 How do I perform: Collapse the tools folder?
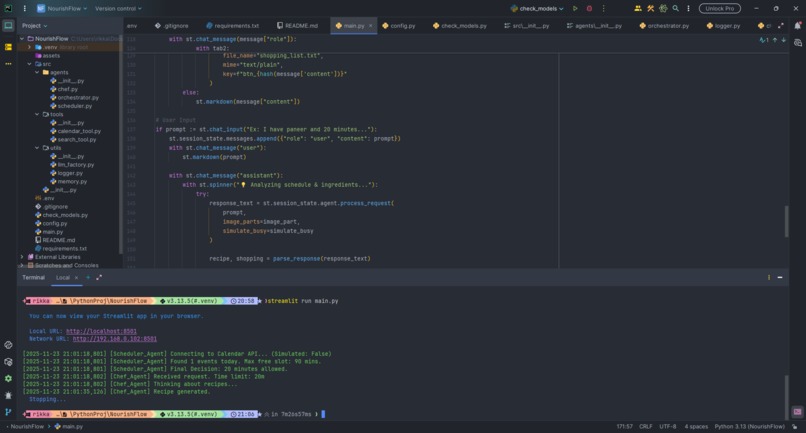point(37,114)
